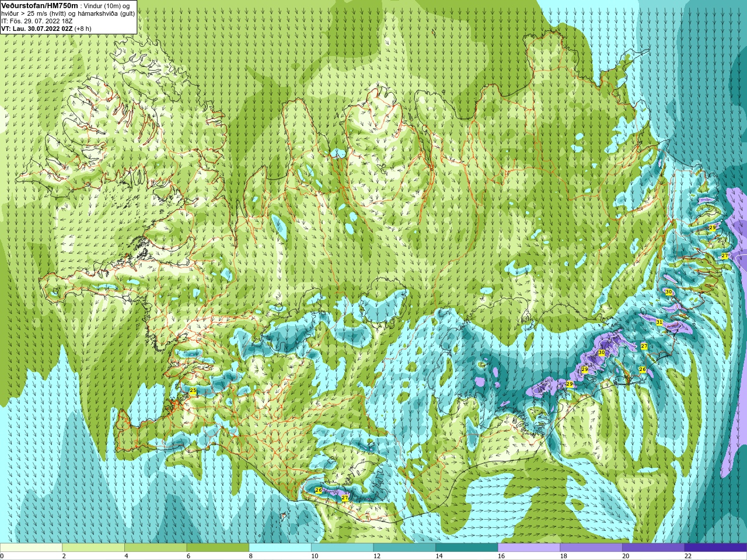Select the 2–4 m/s pale green legend swatch
Viewport: 747px width, 560px height.
[93, 548]
